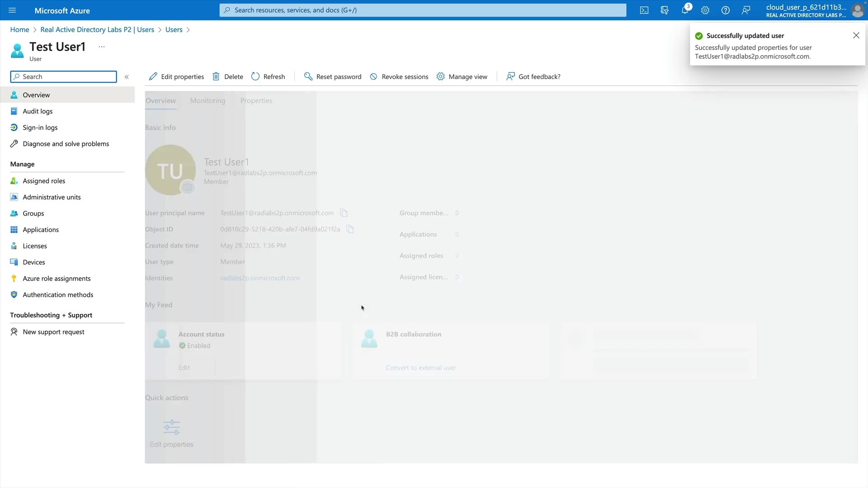Open Cloud Shell from top bar
Image resolution: width=868 pixels, height=488 pixels.
(644, 10)
